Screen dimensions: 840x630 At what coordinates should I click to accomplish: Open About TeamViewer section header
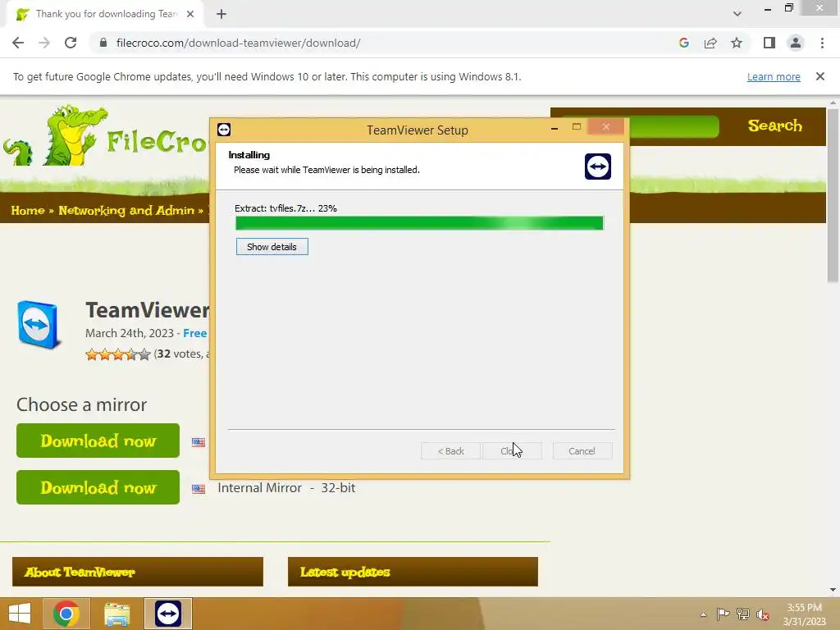[138, 572]
